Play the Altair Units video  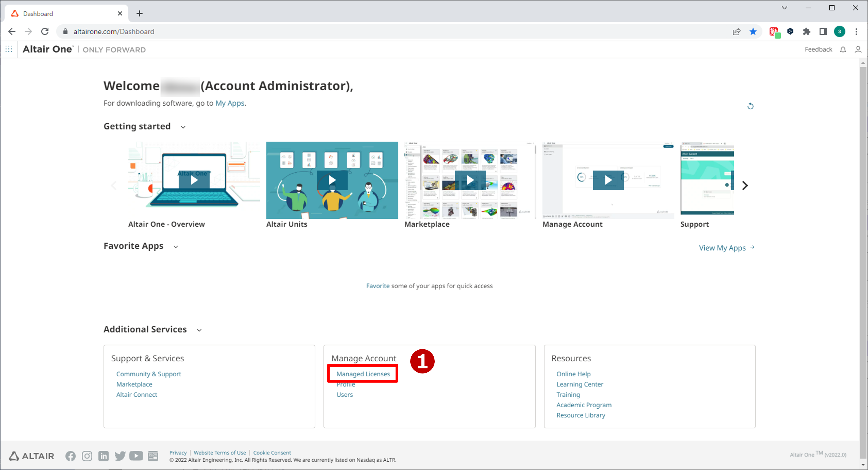332,180
